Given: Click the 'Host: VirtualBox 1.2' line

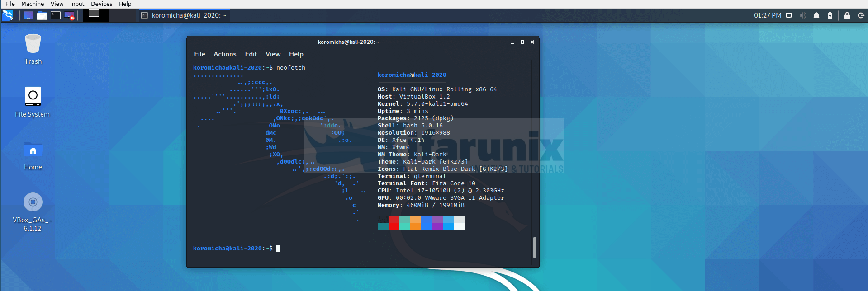Looking at the screenshot, I should pos(414,97).
